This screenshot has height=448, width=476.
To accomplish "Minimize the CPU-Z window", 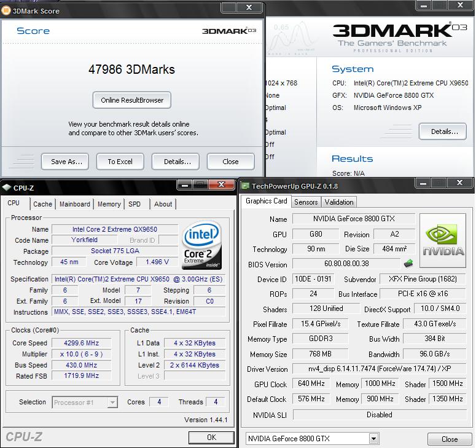I will tap(185, 184).
